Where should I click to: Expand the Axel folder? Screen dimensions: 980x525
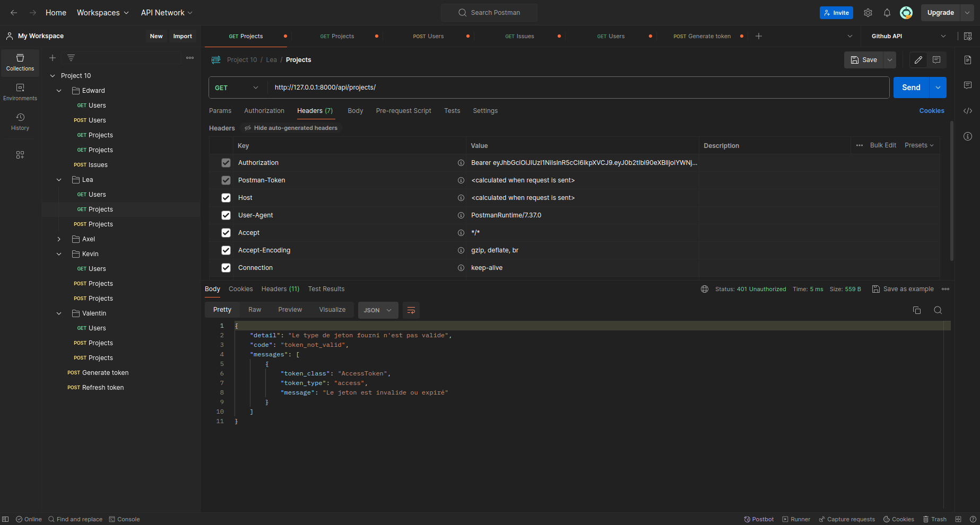pyautogui.click(x=59, y=239)
